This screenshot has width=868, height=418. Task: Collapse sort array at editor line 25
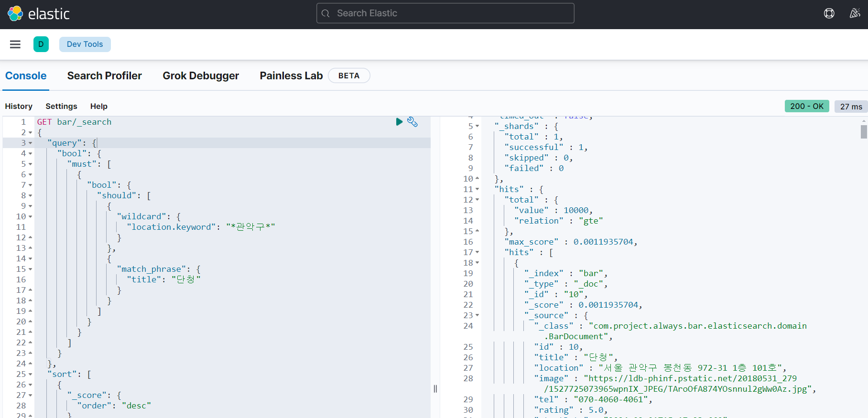click(x=31, y=374)
